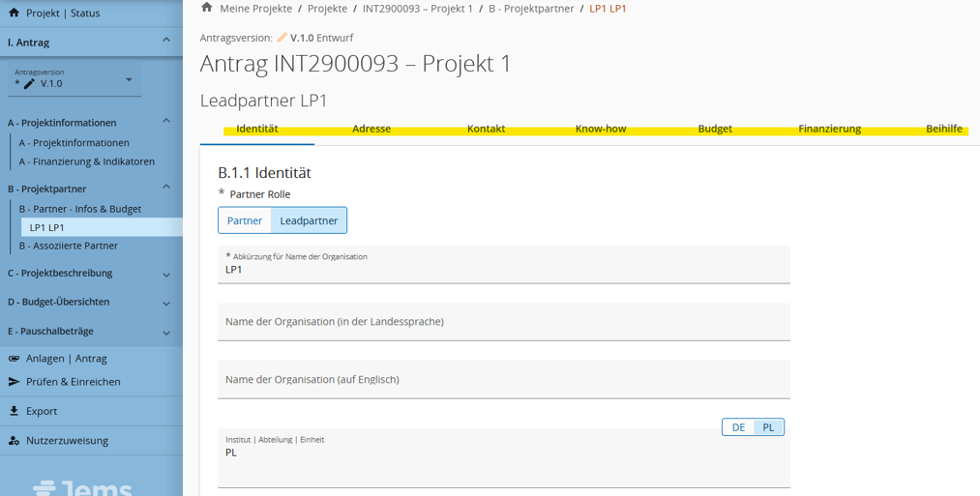Select the Partner role option
980x496 pixels.
(x=245, y=220)
